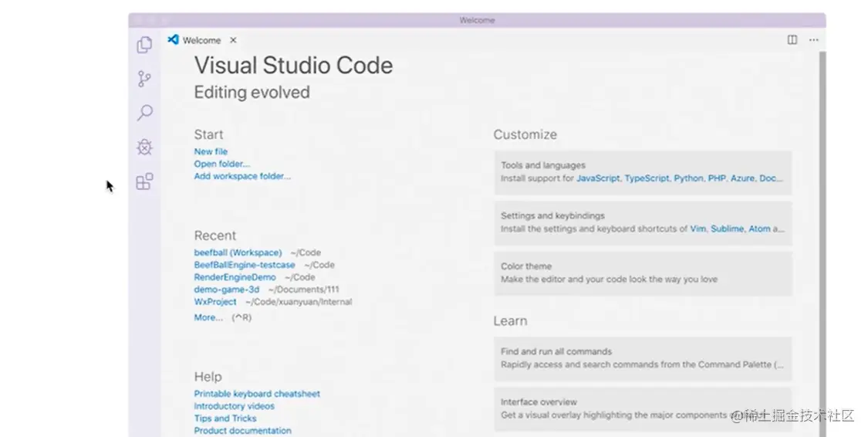Install Azure support link
868x437 pixels.
[741, 178]
